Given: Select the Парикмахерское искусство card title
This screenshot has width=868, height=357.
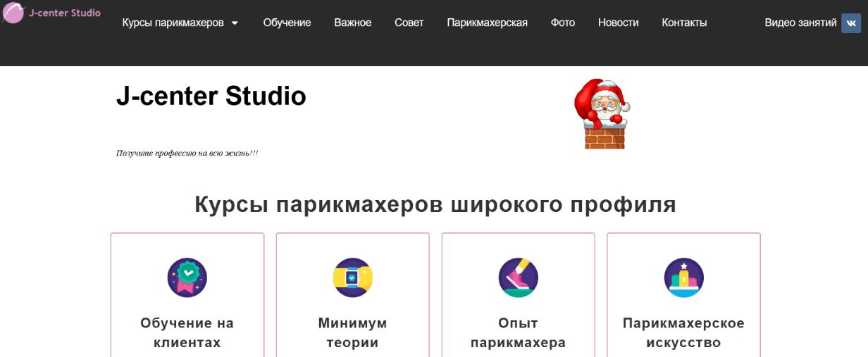Looking at the screenshot, I should (683, 333).
